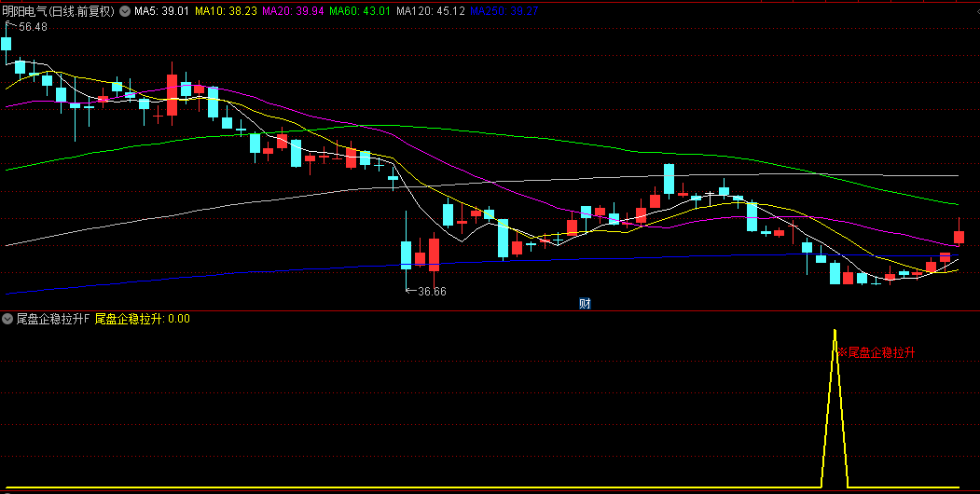Click the 财 financial marker icon

pos(585,304)
